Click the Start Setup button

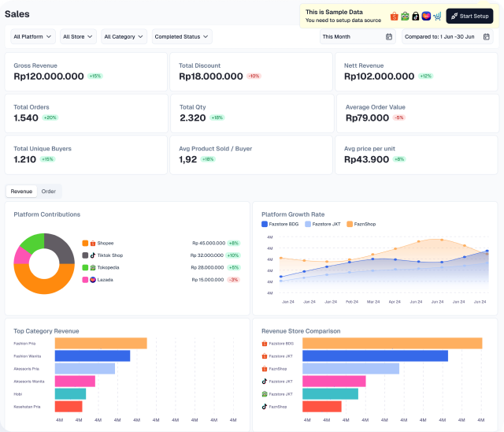pyautogui.click(x=469, y=16)
